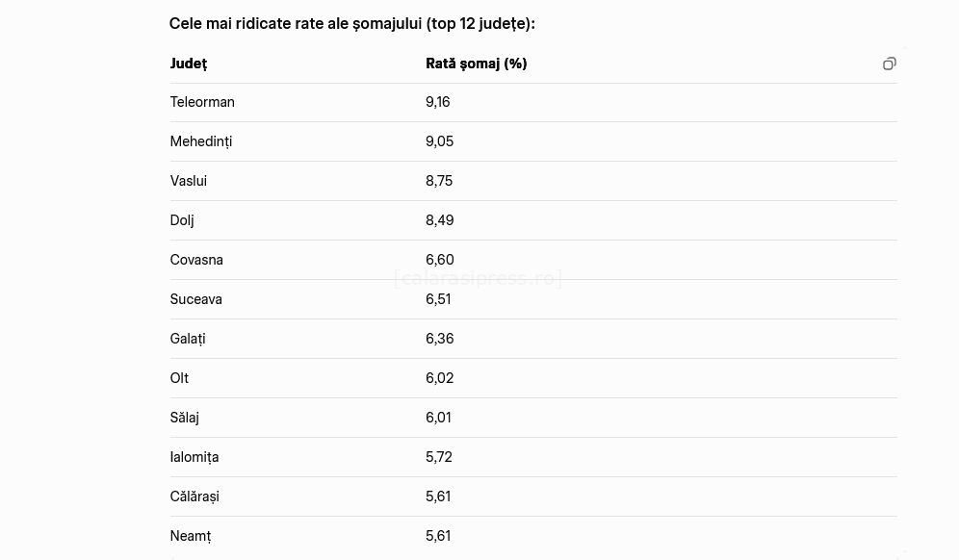This screenshot has height=560, width=959.
Task: Select the Sălaj county cell
Action: (184, 418)
